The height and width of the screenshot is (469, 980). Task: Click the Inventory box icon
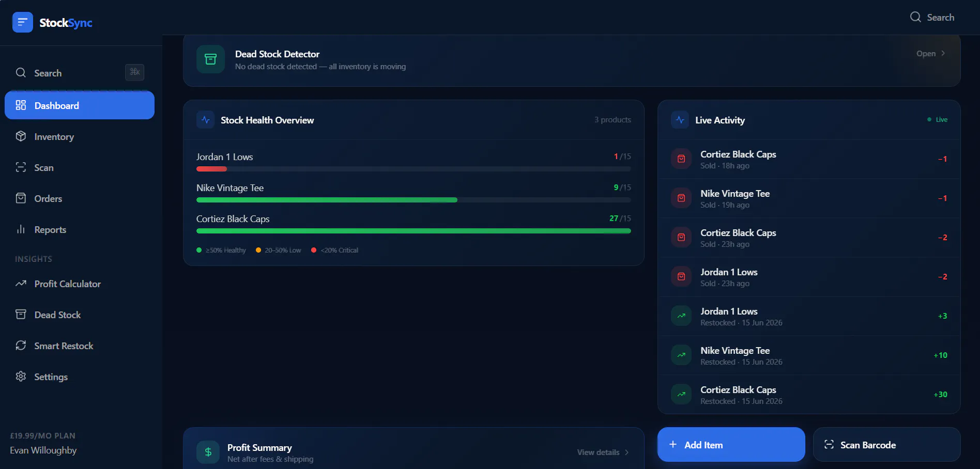tap(21, 136)
